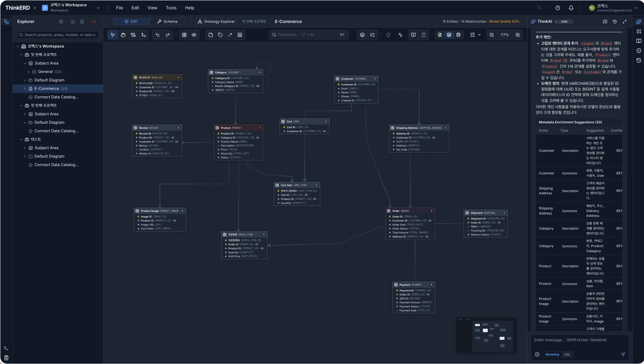The image size is (644, 364).
Task: Switch chat mode to SQL
Action: pyautogui.click(x=567, y=354)
